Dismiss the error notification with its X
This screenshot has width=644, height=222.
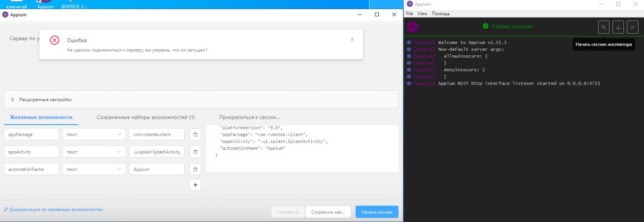tap(352, 39)
